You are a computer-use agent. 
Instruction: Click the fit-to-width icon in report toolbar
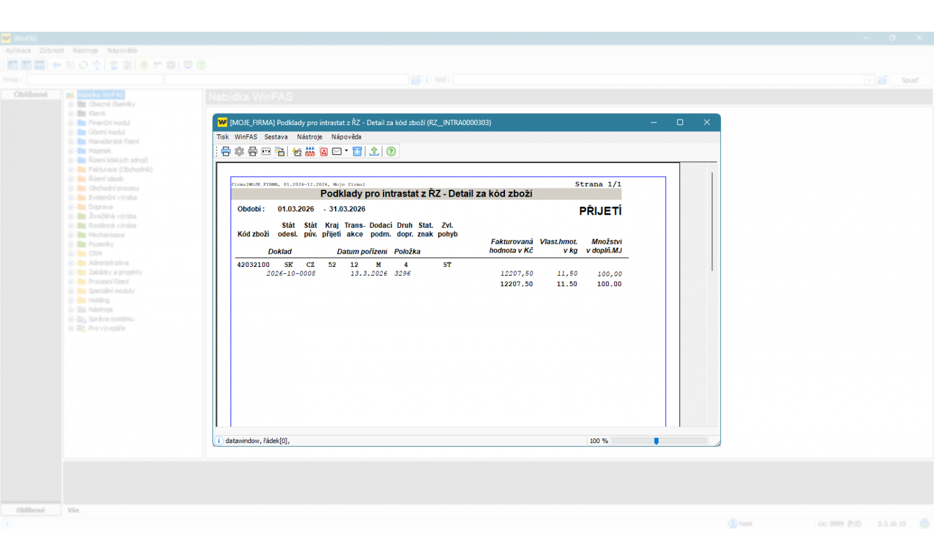click(267, 151)
